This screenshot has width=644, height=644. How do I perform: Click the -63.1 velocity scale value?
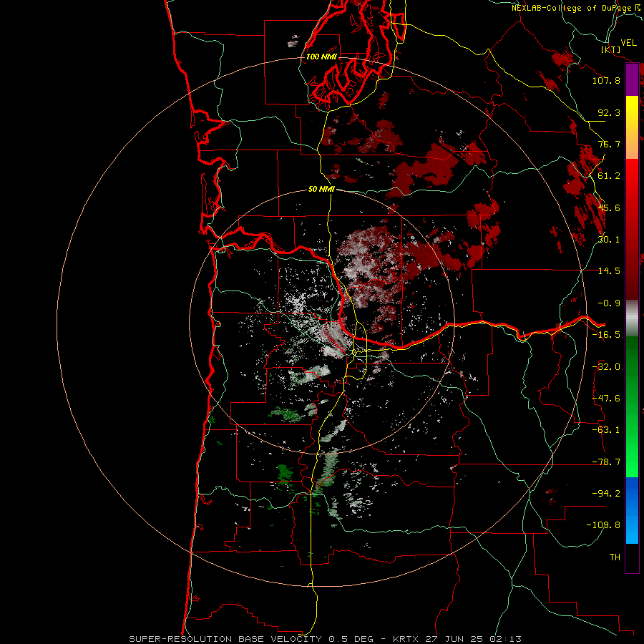pos(606,430)
